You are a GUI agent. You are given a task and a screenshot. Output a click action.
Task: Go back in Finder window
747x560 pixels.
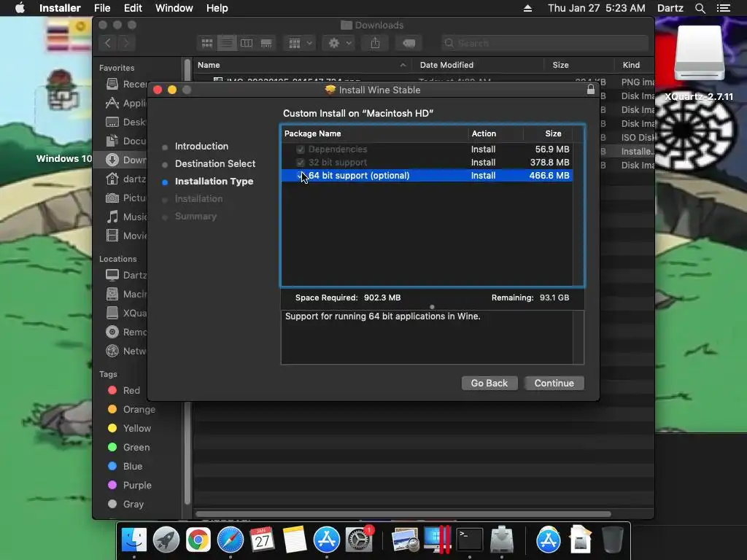click(x=108, y=43)
